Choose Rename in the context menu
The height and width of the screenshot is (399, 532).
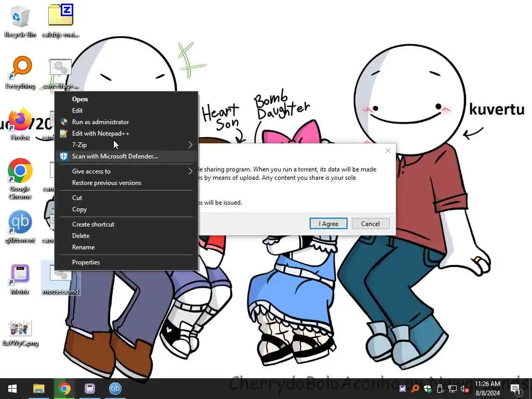coord(126,247)
